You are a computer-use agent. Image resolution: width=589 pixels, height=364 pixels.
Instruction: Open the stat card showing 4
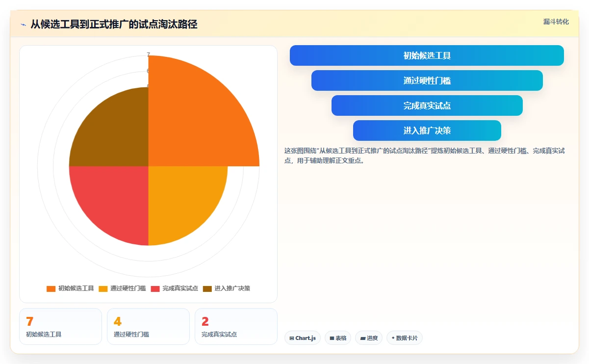click(x=148, y=326)
